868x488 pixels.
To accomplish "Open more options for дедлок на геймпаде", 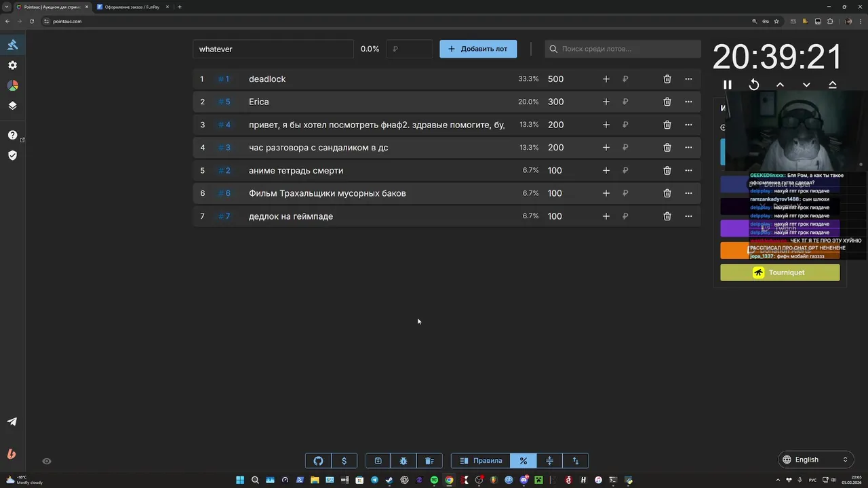I will [688, 216].
